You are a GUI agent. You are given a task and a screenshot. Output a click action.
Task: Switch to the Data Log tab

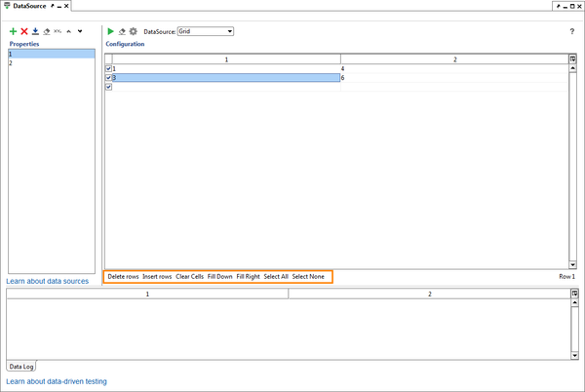click(20, 366)
